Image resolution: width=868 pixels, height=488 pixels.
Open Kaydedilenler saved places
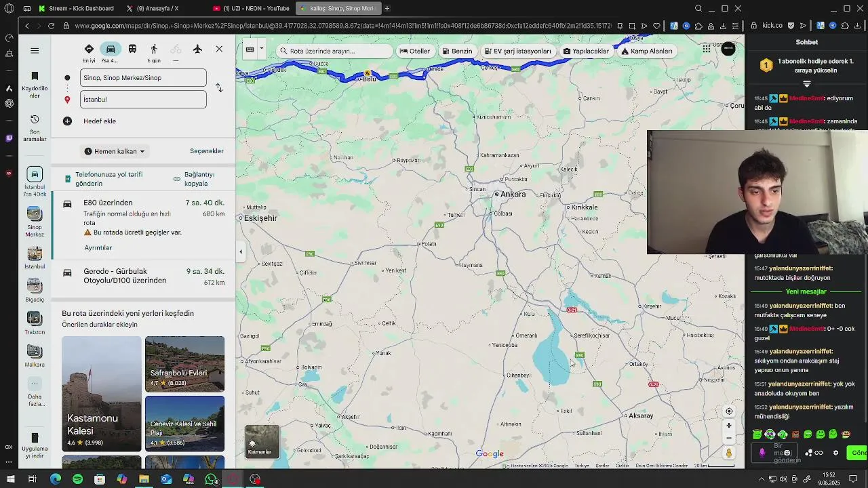click(35, 84)
